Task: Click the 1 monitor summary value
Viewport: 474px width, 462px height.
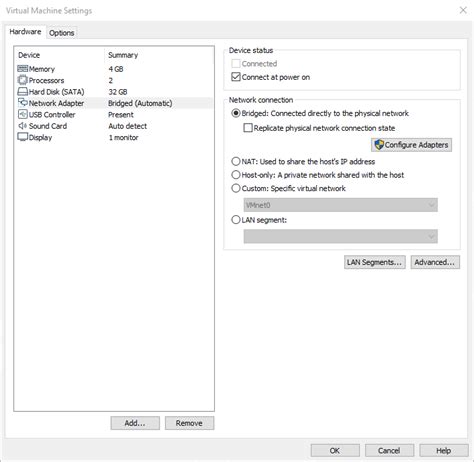Action: tap(123, 137)
